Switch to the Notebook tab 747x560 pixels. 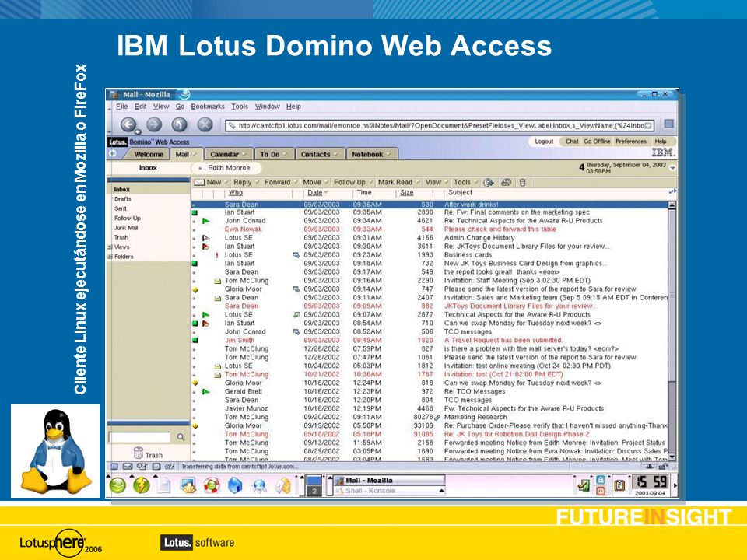370,154
